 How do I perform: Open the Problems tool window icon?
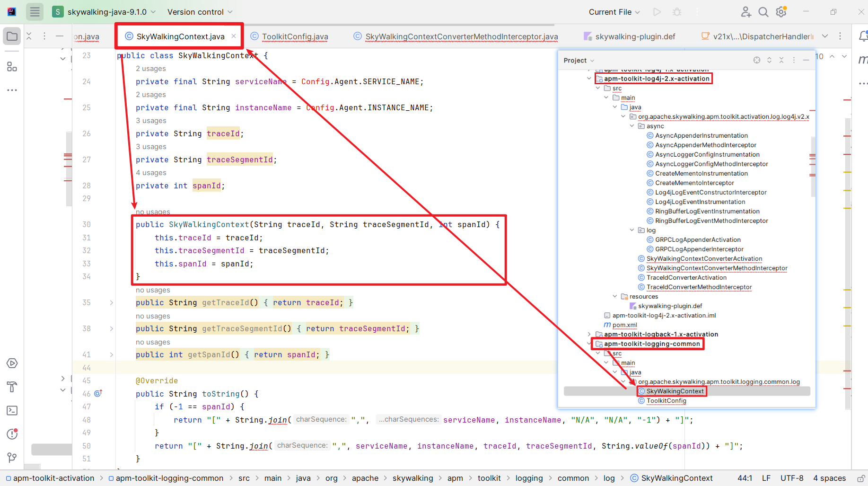[12, 434]
